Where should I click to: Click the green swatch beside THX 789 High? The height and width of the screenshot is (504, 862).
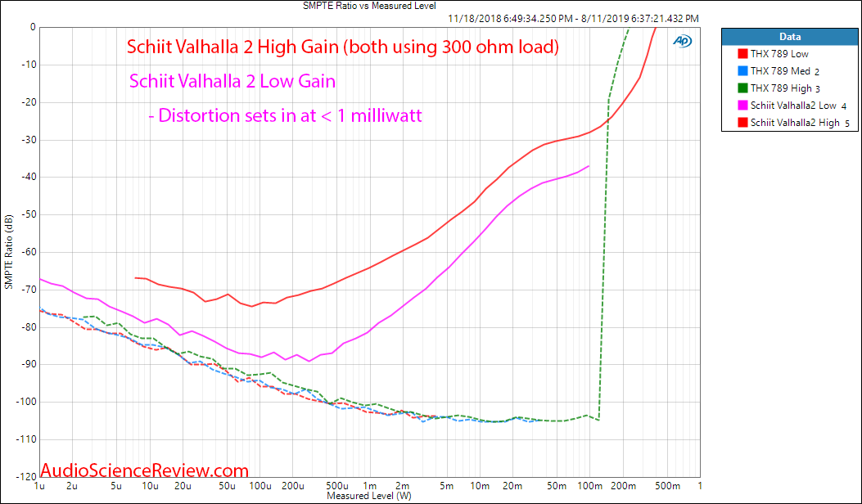pos(742,88)
